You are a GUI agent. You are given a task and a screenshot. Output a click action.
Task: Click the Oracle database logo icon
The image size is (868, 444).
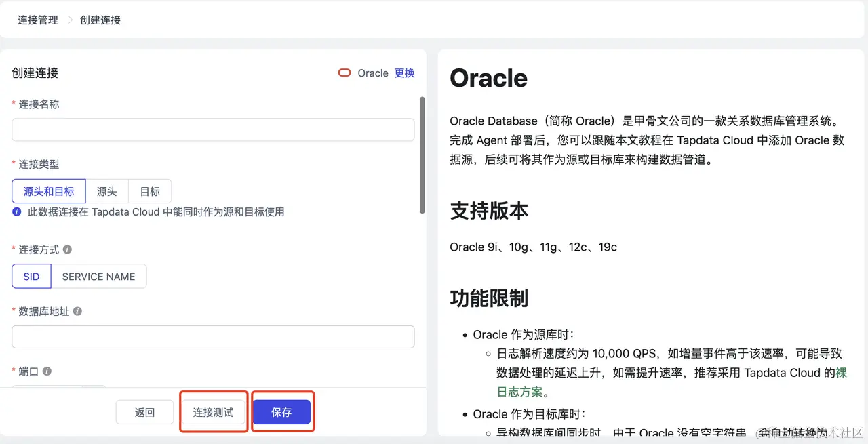tap(344, 73)
